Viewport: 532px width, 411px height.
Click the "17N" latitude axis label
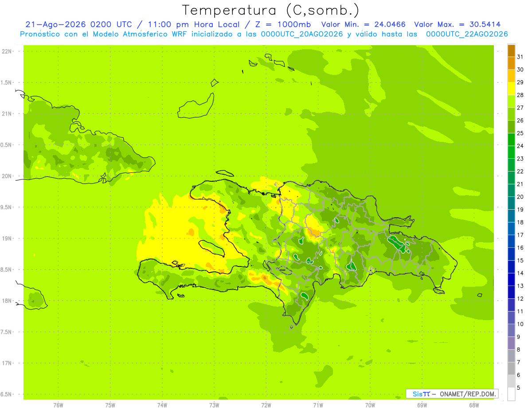click(x=6, y=363)
